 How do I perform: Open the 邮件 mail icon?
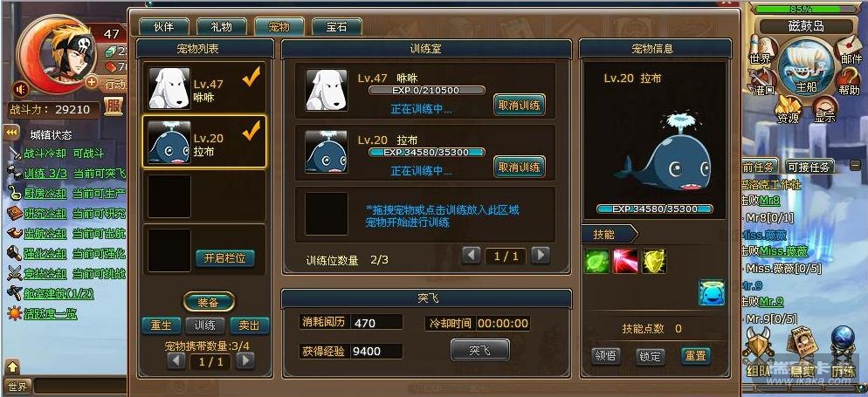pyautogui.click(x=848, y=50)
